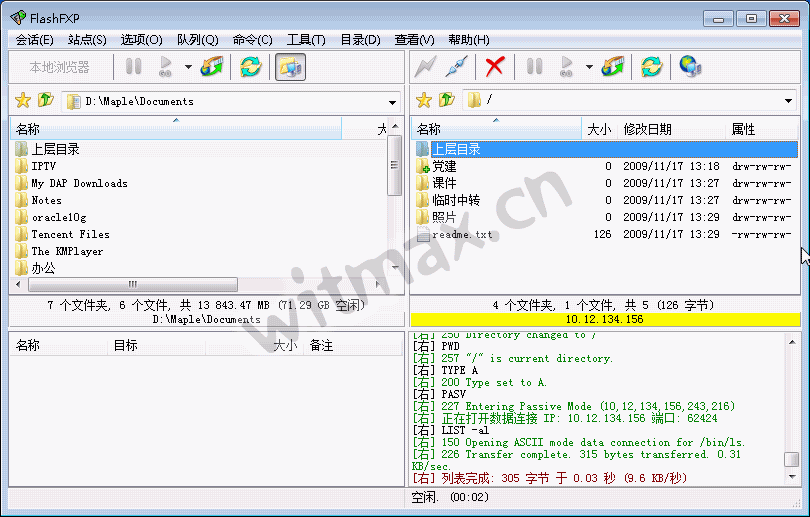The width and height of the screenshot is (810, 517).
Task: Refresh the local Documents file list
Action: pyautogui.click(x=251, y=67)
